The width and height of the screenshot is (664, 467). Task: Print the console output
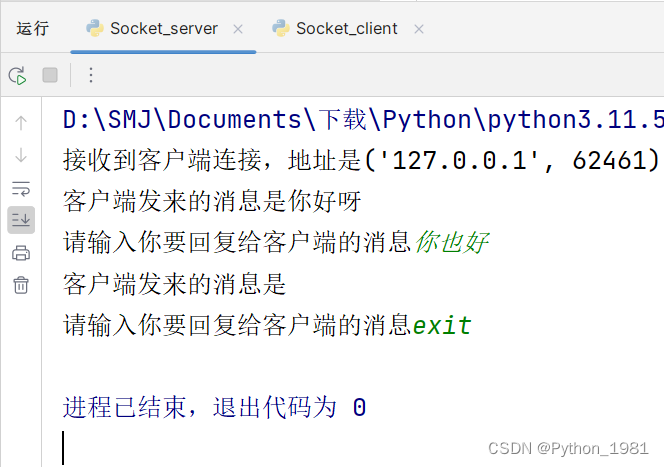tap(21, 253)
